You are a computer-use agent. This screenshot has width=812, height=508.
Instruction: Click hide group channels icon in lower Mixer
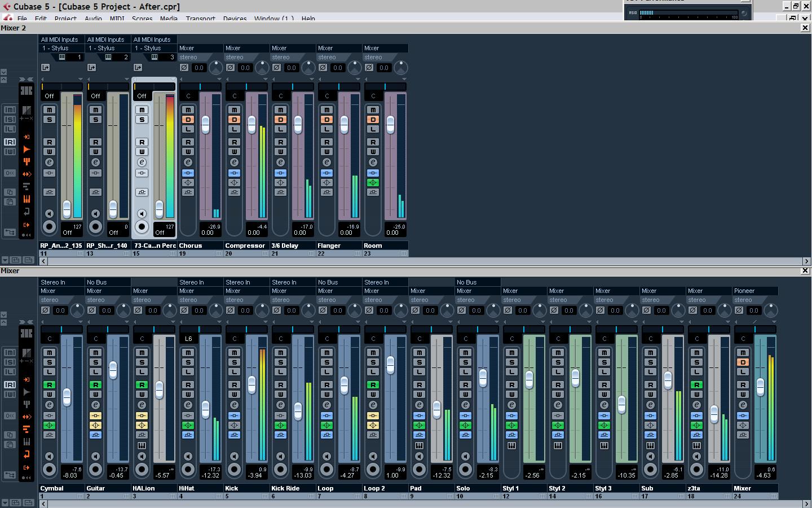[26, 404]
